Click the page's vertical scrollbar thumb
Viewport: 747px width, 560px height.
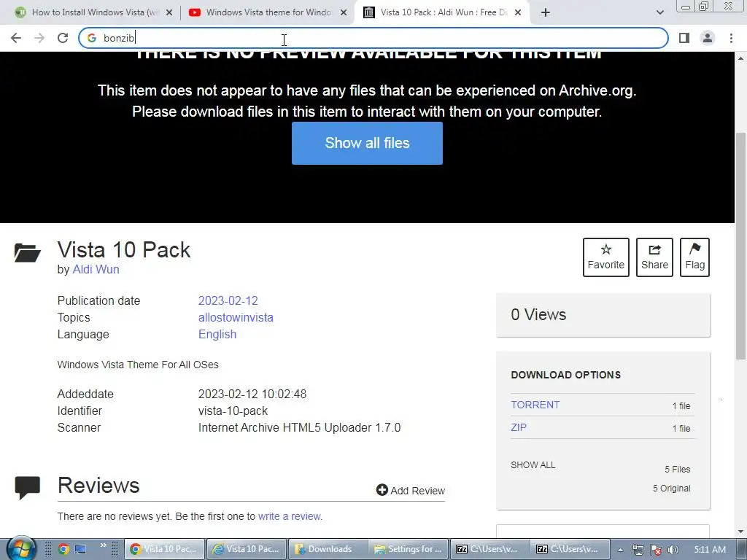[740, 246]
